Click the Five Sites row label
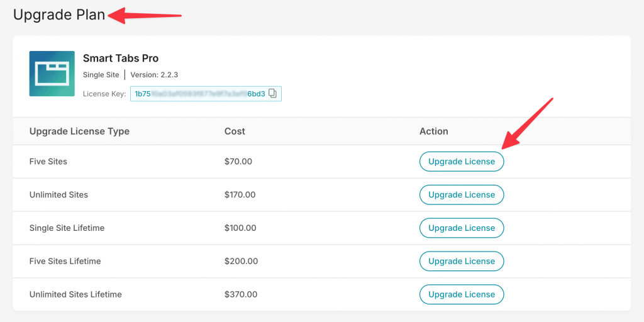 coord(48,162)
